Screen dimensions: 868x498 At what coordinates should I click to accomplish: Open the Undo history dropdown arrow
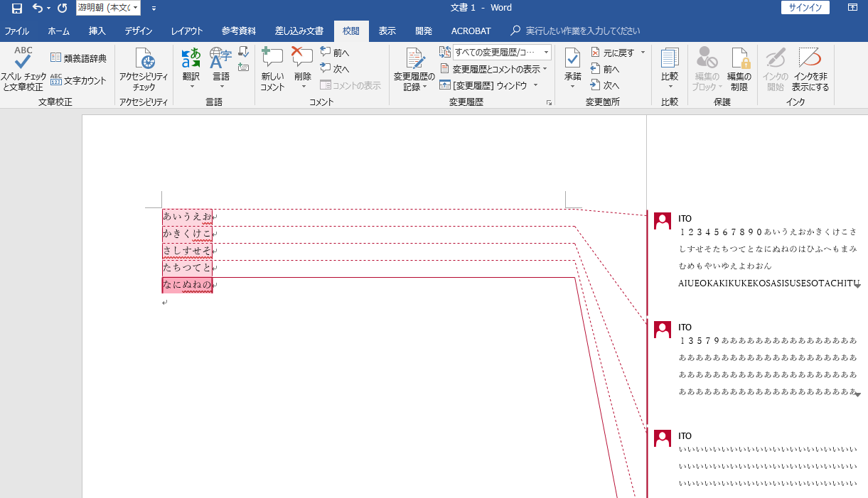click(x=48, y=9)
